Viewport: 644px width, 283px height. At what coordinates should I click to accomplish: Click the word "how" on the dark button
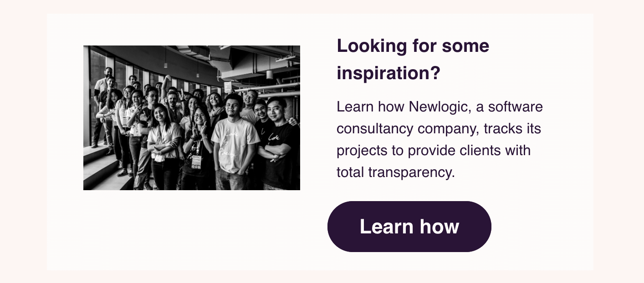(439, 227)
